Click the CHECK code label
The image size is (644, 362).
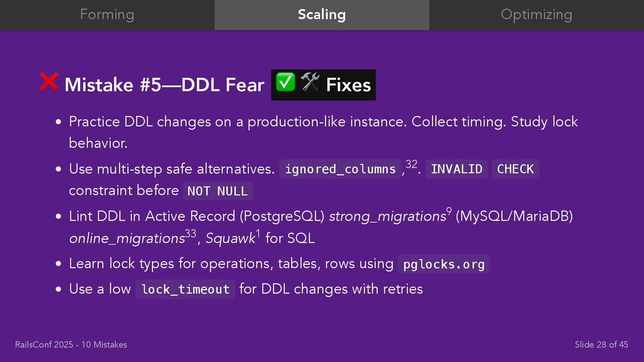(x=516, y=169)
